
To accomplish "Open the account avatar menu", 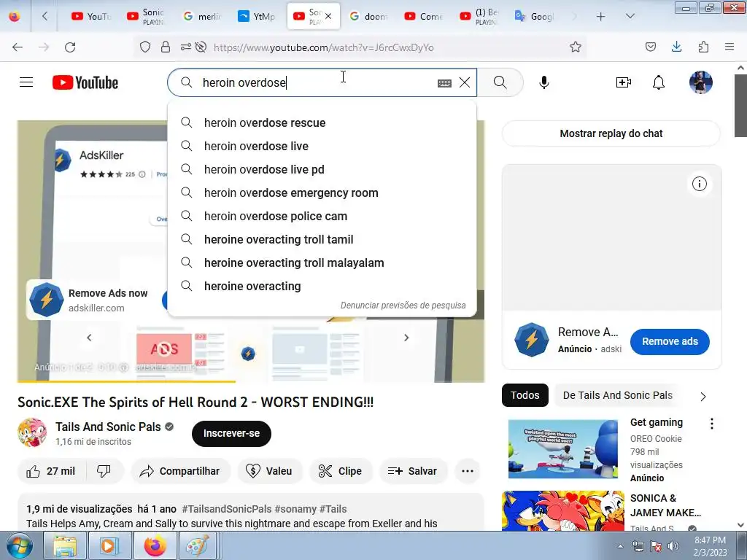I will click(701, 82).
